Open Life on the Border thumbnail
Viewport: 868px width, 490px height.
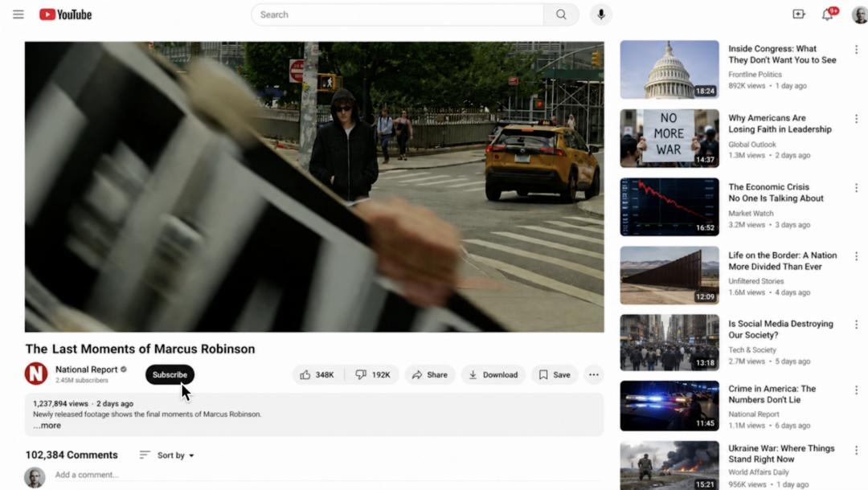click(x=669, y=276)
